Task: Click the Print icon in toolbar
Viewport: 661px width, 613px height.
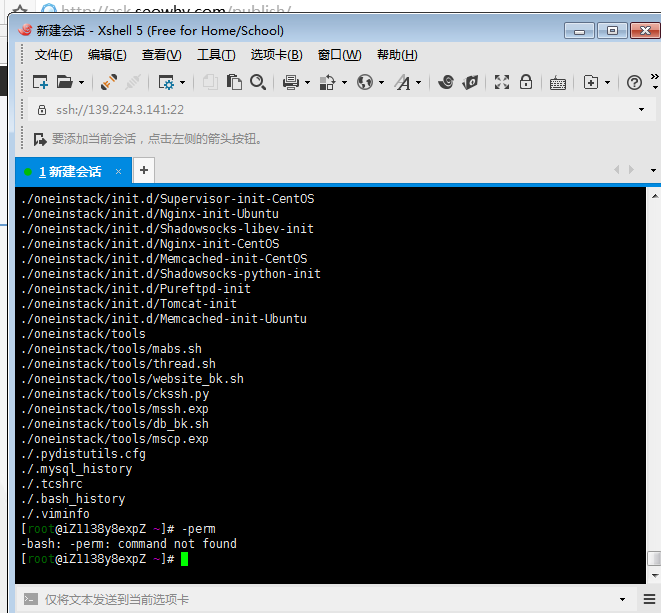Action: pyautogui.click(x=291, y=82)
